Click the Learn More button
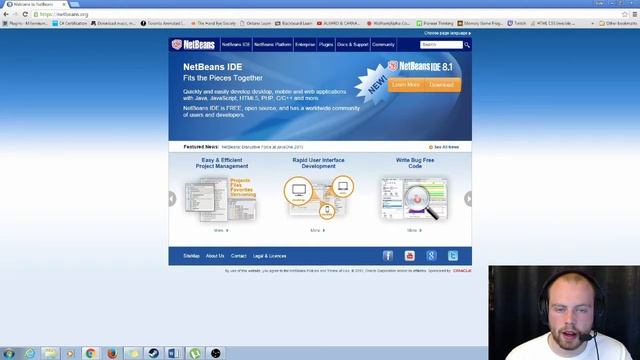Viewport: 640px width, 360px height. click(x=406, y=84)
